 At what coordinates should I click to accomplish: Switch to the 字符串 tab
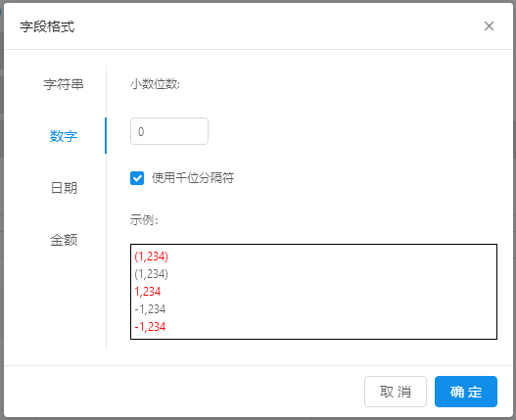click(x=64, y=84)
